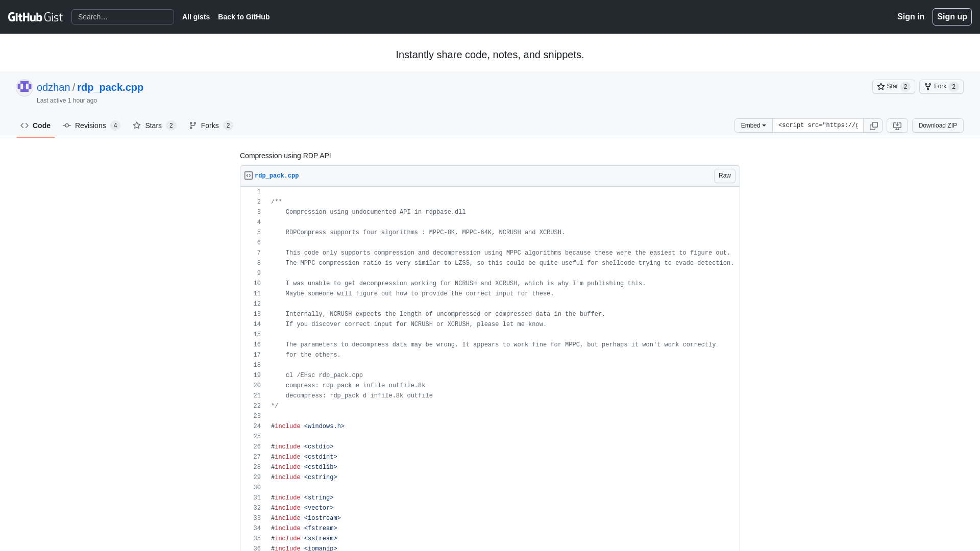Image resolution: width=980 pixels, height=551 pixels.
Task: Click the 'cl /EHsc rdp_pack.cpp' line
Action: [324, 375]
